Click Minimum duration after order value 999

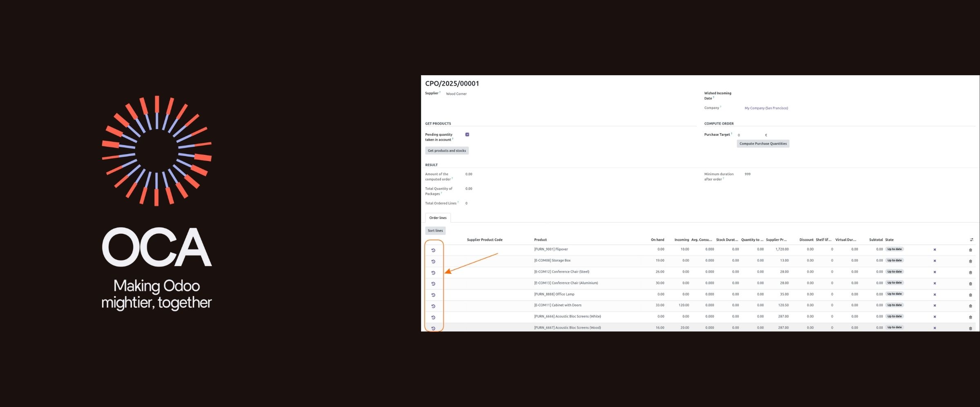click(x=747, y=174)
